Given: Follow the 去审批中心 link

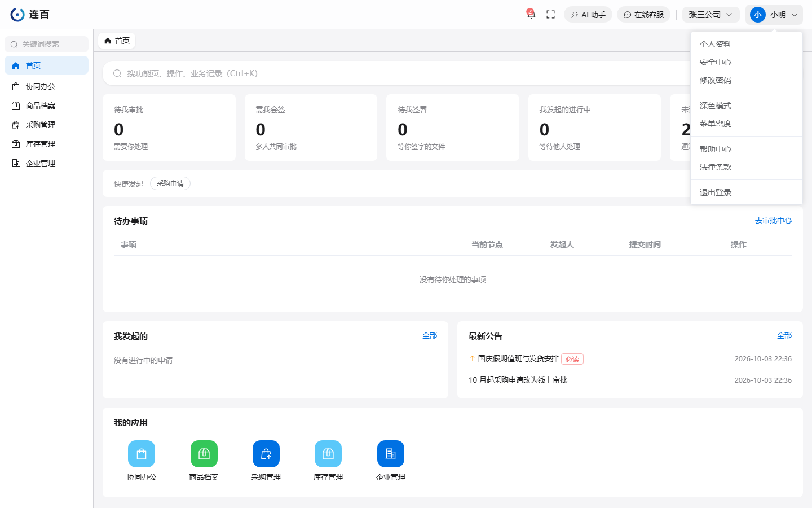Looking at the screenshot, I should [773, 221].
